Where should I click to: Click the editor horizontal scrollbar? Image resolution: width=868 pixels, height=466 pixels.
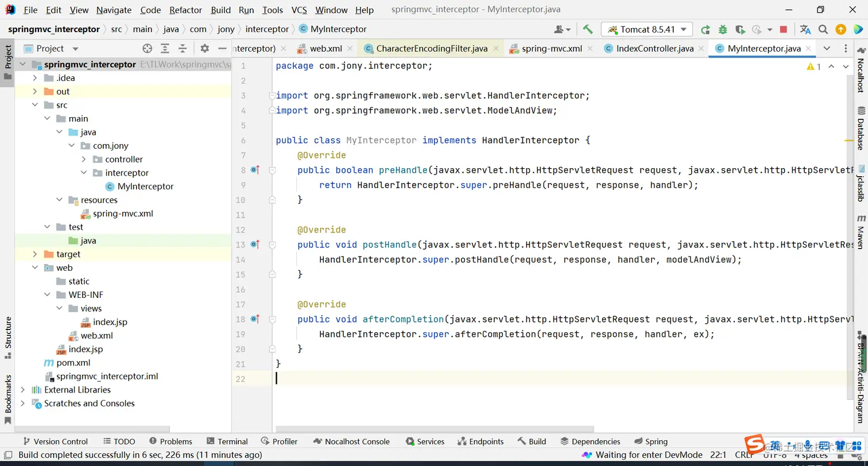[x=435, y=429]
